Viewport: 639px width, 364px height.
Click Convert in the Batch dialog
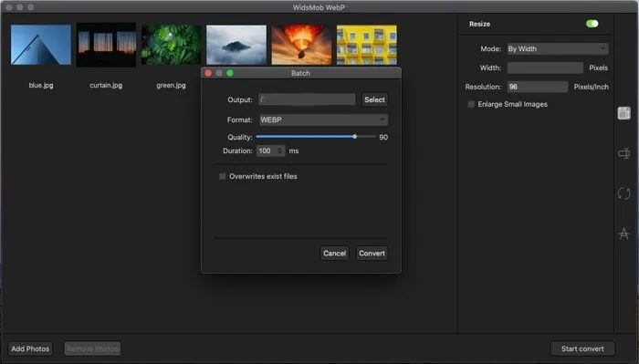tap(372, 254)
